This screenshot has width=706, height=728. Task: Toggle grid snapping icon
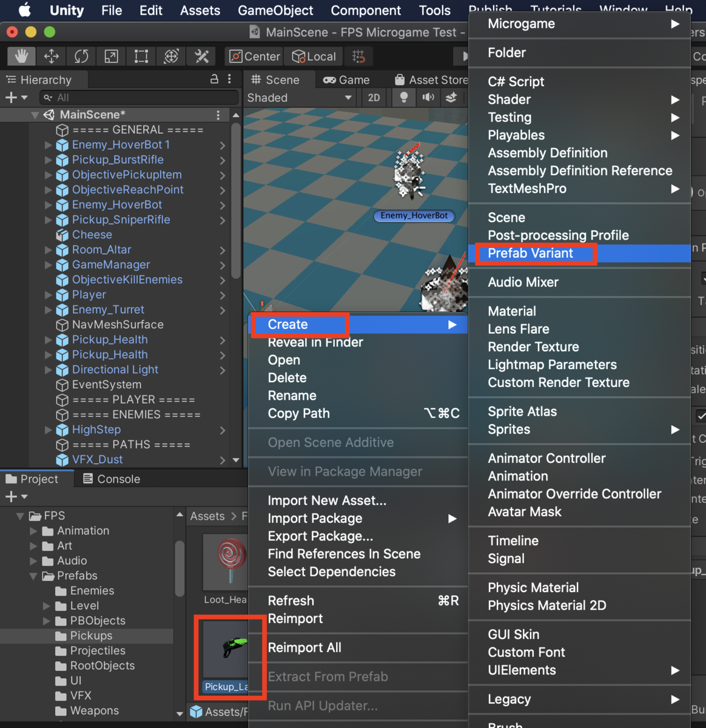[x=358, y=56]
